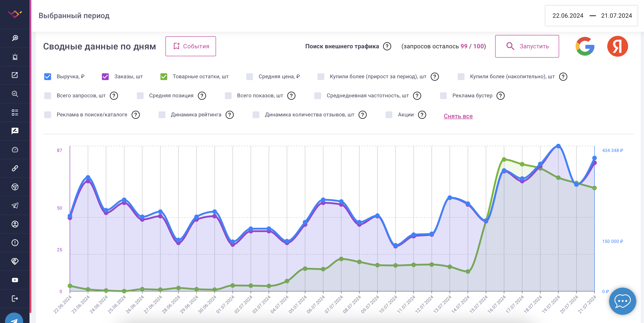
Task: Click the Снять все link
Action: click(458, 116)
